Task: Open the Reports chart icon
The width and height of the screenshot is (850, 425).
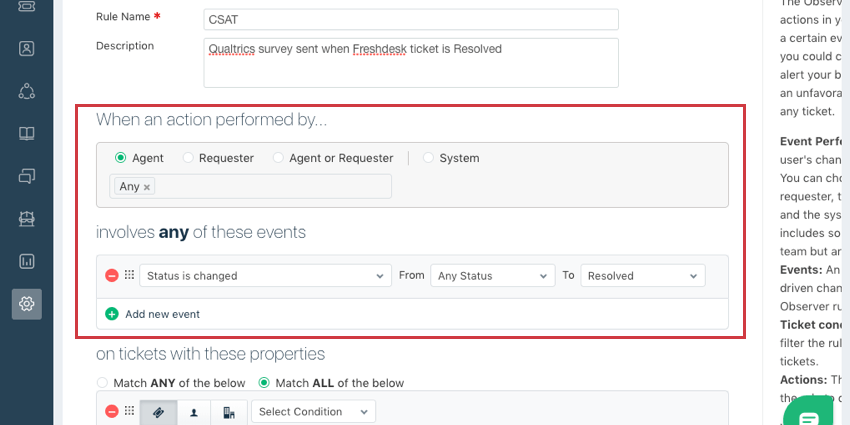Action: (27, 261)
